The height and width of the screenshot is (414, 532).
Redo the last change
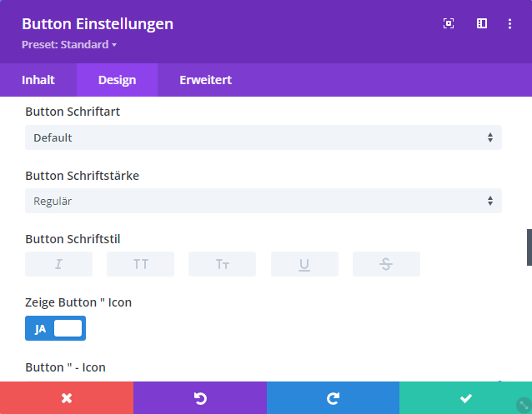pyautogui.click(x=333, y=398)
